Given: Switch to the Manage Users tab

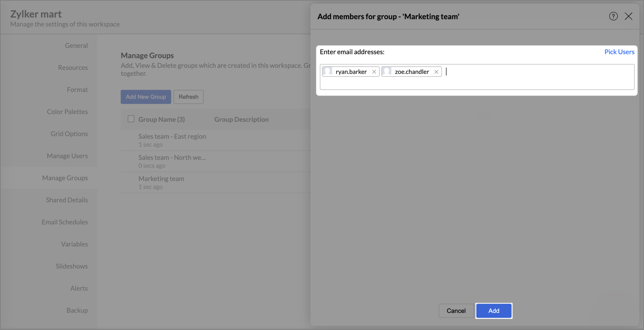Looking at the screenshot, I should tap(67, 156).
